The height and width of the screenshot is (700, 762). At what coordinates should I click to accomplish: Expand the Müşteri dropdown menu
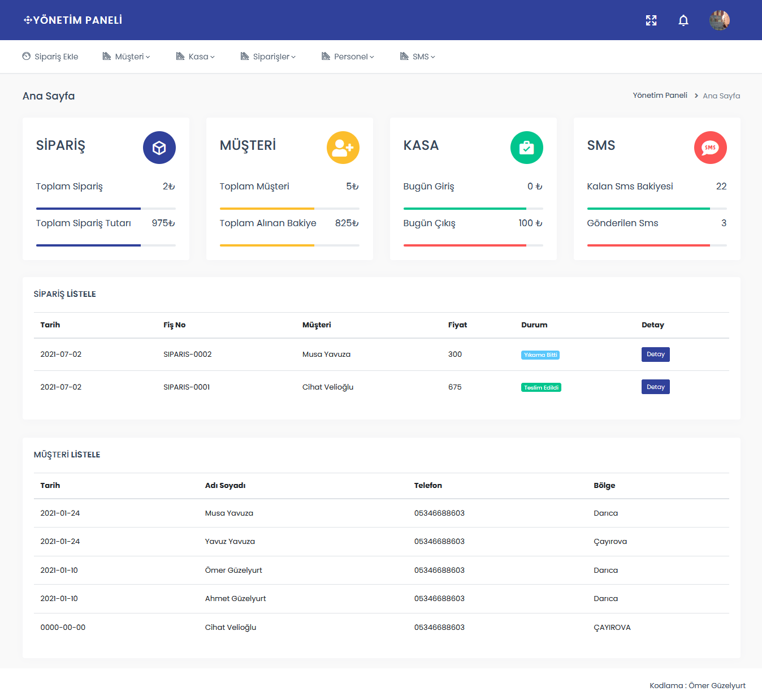[x=127, y=57]
